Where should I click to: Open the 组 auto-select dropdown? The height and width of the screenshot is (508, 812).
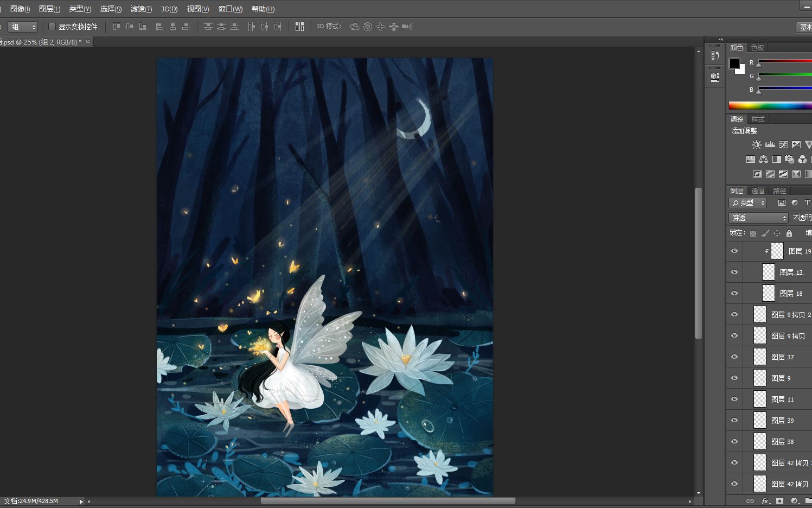[x=23, y=27]
